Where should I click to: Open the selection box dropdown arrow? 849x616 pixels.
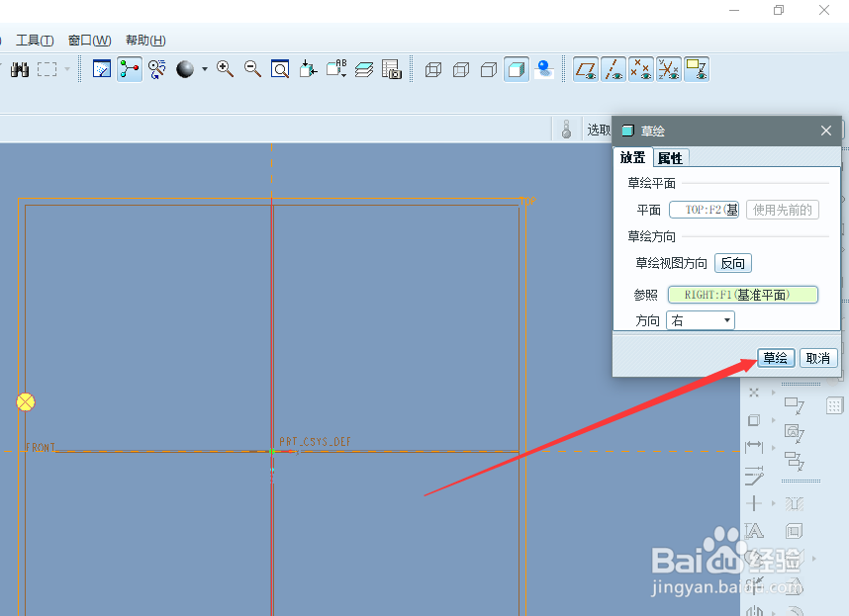click(x=67, y=69)
